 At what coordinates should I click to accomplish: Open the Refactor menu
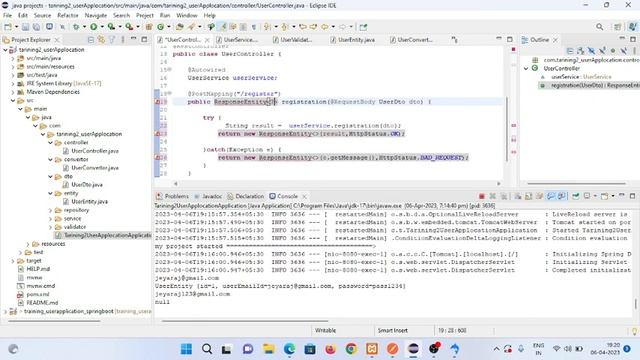point(68,16)
